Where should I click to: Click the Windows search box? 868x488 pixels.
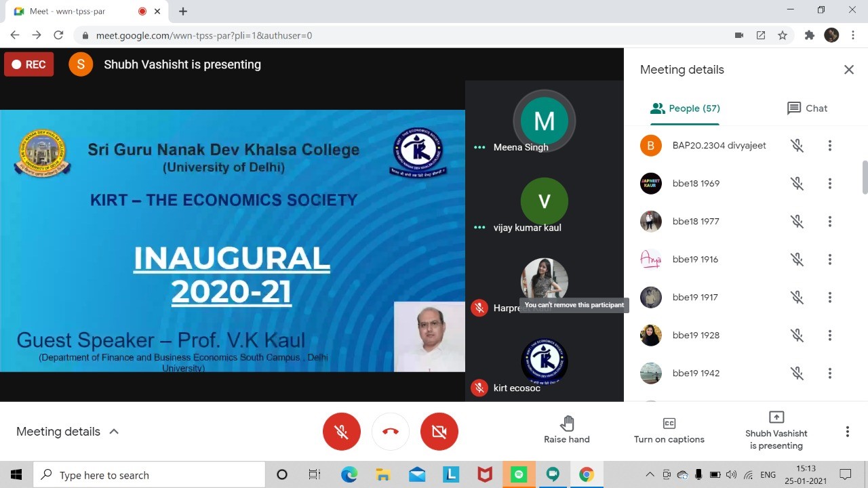pyautogui.click(x=149, y=475)
